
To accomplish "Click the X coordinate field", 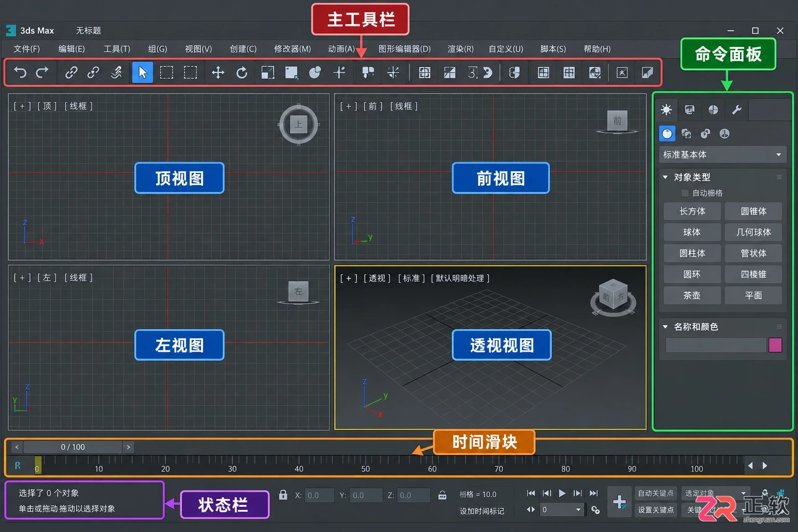I will 320,495.
